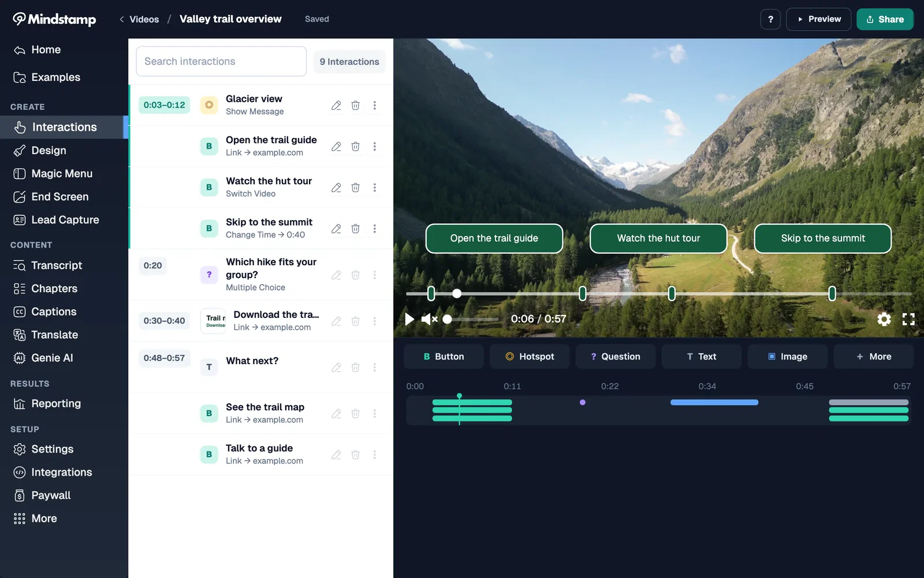Expand More interaction types
The width and height of the screenshot is (924, 578).
tap(874, 357)
